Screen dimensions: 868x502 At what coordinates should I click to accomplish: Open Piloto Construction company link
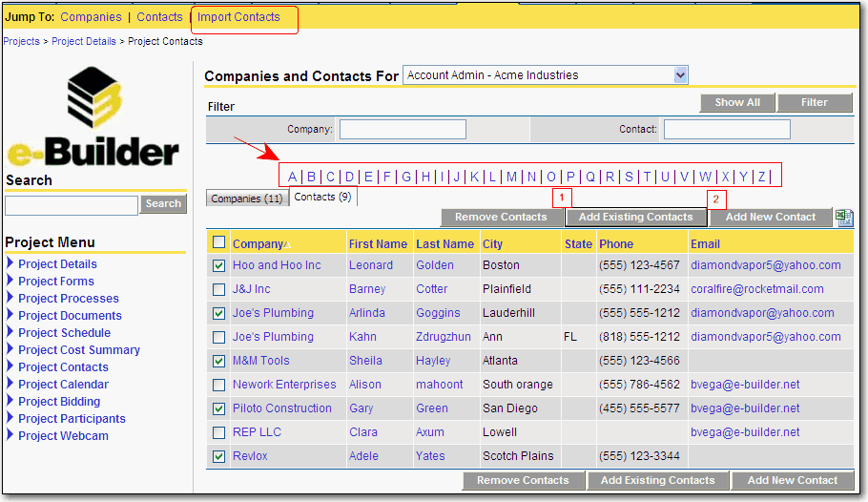(281, 408)
